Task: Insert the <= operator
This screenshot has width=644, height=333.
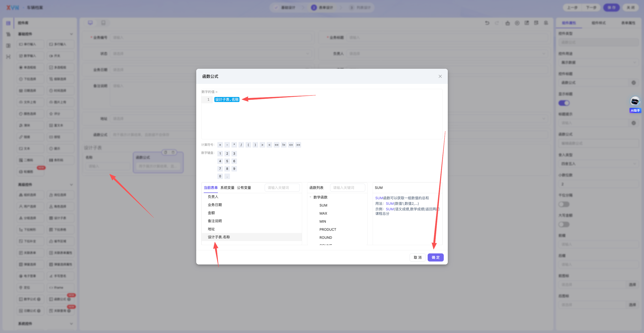Action: coord(291,145)
